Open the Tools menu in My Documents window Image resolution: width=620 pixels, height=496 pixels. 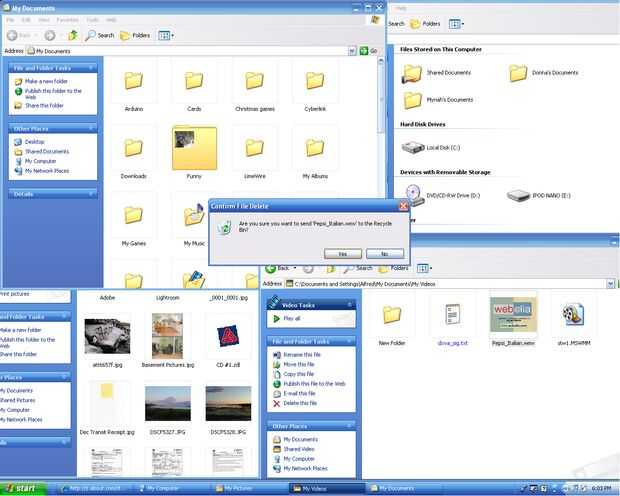click(93, 20)
